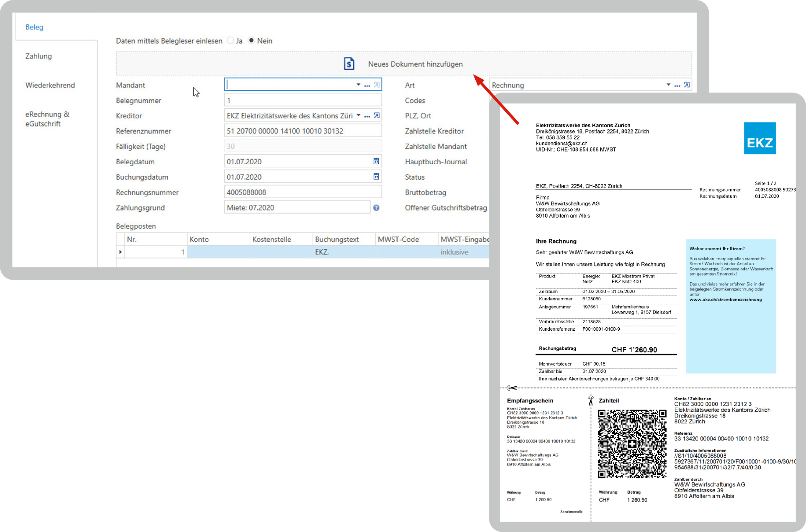
Task: Open the Art lookup ellipsis
Action: click(x=677, y=85)
